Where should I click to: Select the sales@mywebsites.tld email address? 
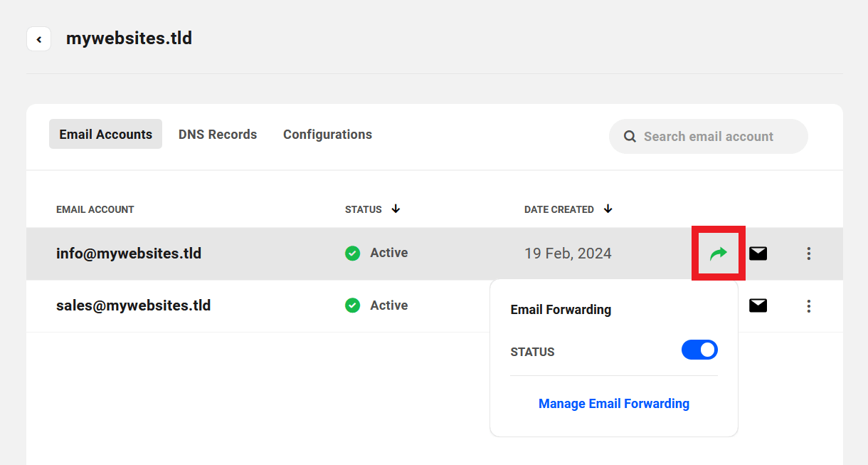(x=134, y=305)
